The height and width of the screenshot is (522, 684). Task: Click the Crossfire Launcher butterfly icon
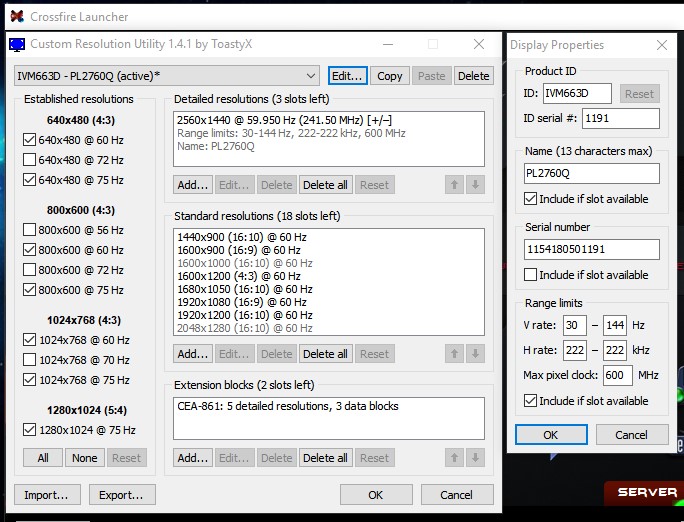pyautogui.click(x=17, y=17)
